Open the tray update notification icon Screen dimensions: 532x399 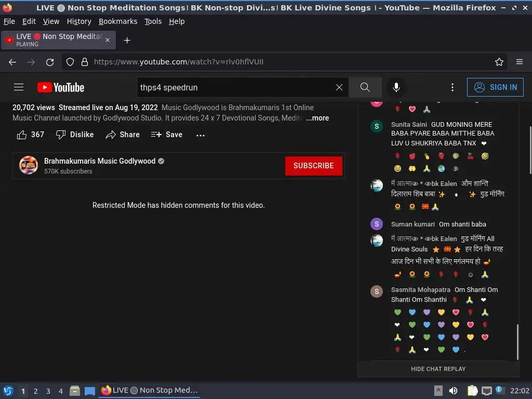point(500,390)
